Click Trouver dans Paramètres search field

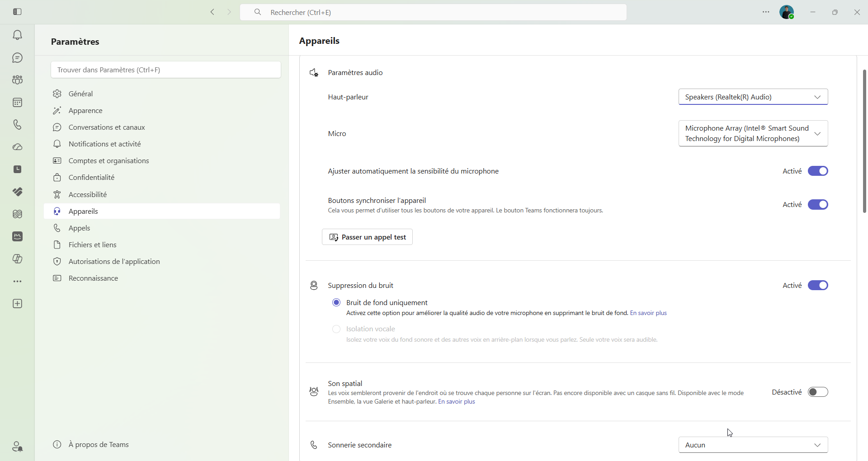[166, 70]
